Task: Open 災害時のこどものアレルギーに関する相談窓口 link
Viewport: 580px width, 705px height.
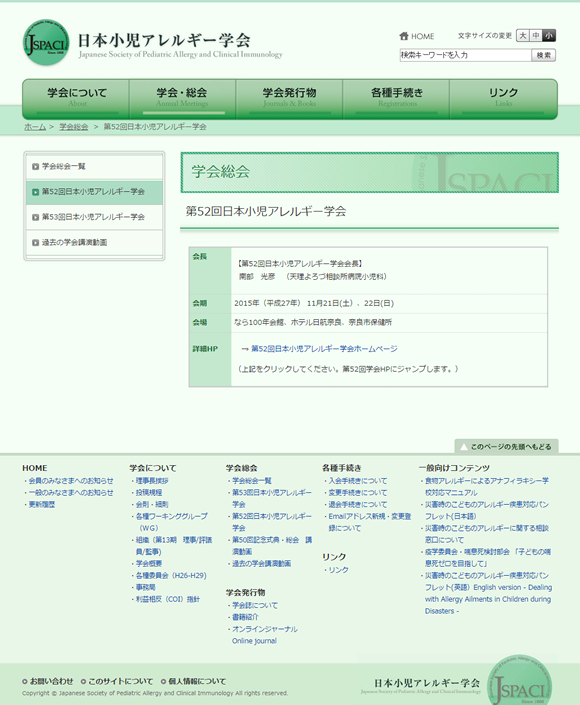Action: (x=487, y=534)
